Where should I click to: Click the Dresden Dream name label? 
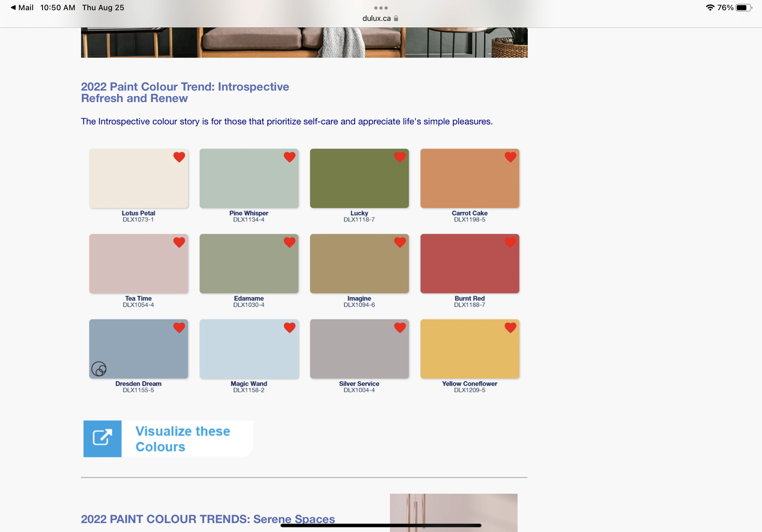[138, 384]
